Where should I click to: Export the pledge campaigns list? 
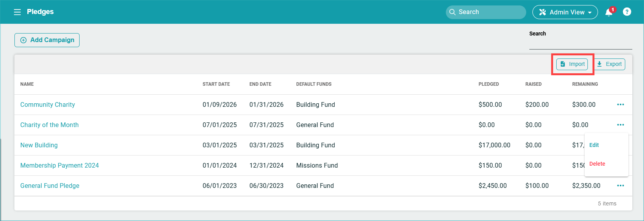point(609,64)
